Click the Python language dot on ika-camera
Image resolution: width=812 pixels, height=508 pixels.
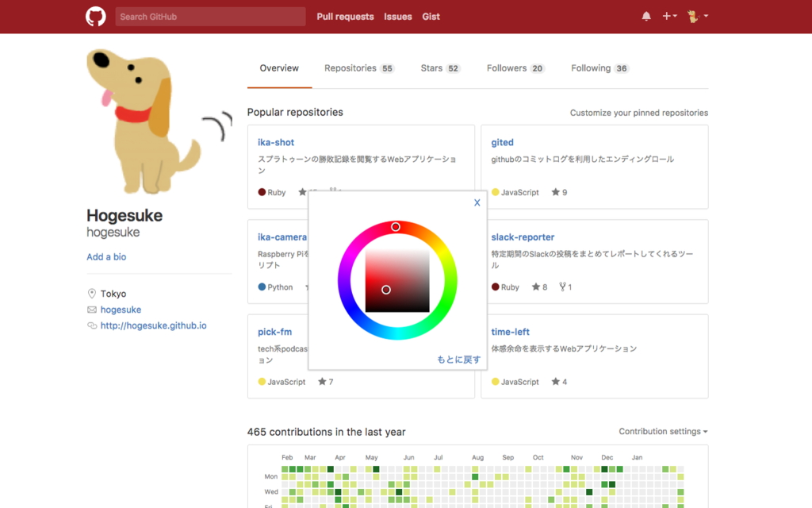tap(262, 287)
